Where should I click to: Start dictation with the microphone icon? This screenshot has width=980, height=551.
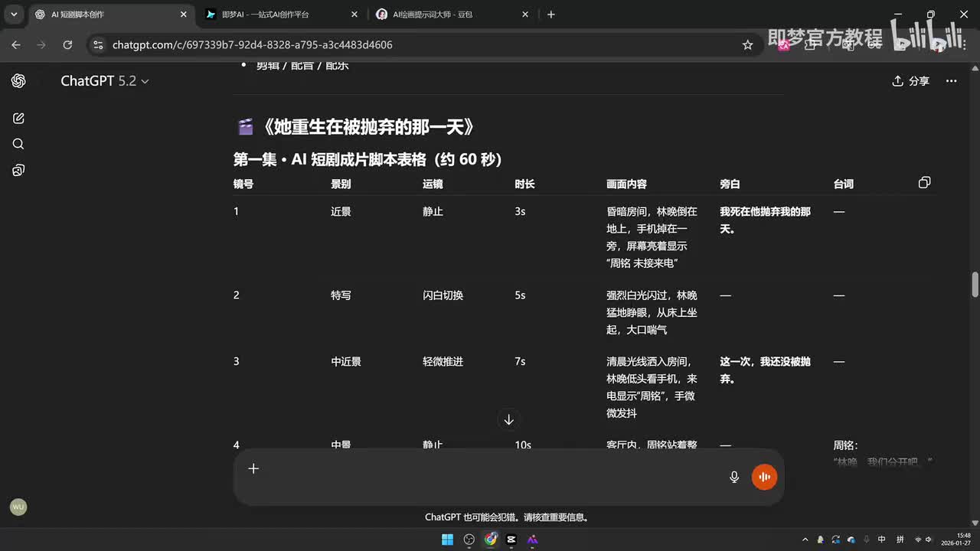(x=734, y=477)
